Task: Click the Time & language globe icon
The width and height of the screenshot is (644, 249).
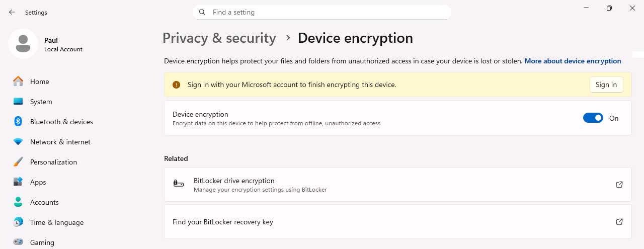Action: point(18,222)
